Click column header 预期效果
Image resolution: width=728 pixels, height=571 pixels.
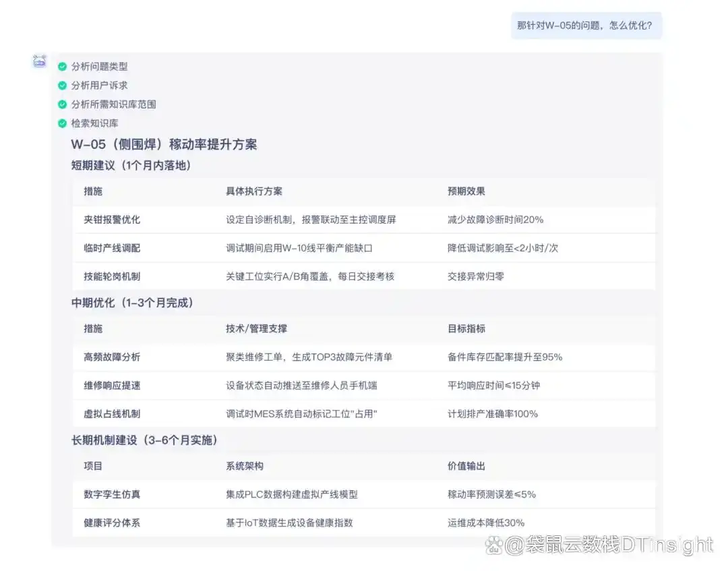pyautogui.click(x=466, y=191)
